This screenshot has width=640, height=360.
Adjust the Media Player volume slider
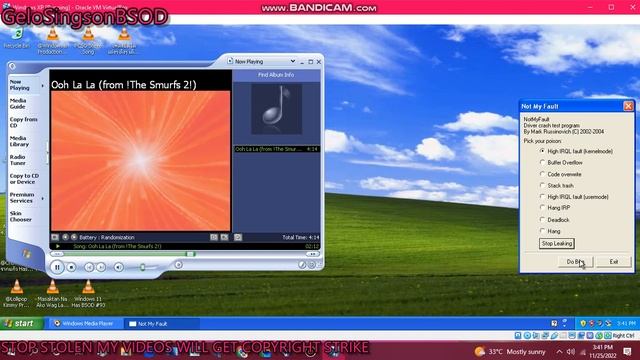tap(142, 267)
